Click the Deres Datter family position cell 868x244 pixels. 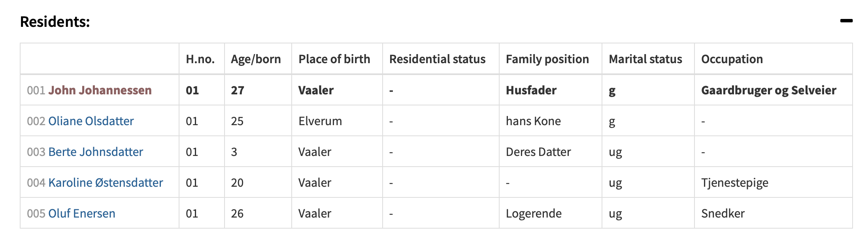pyautogui.click(x=538, y=152)
